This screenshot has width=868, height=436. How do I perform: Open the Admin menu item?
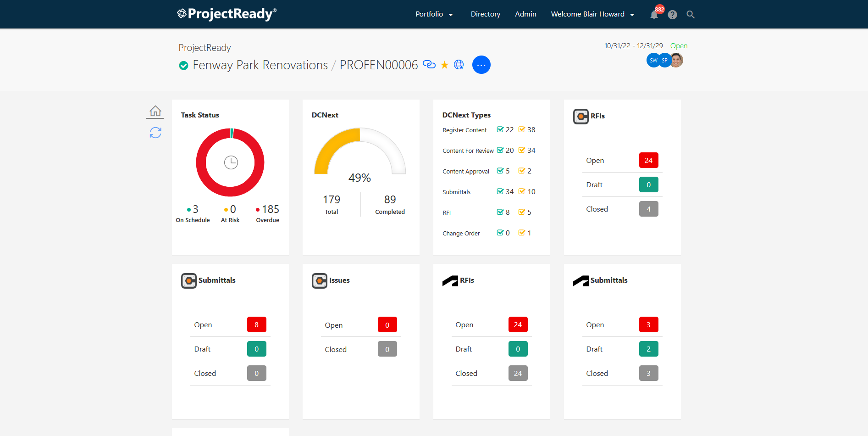(x=525, y=14)
